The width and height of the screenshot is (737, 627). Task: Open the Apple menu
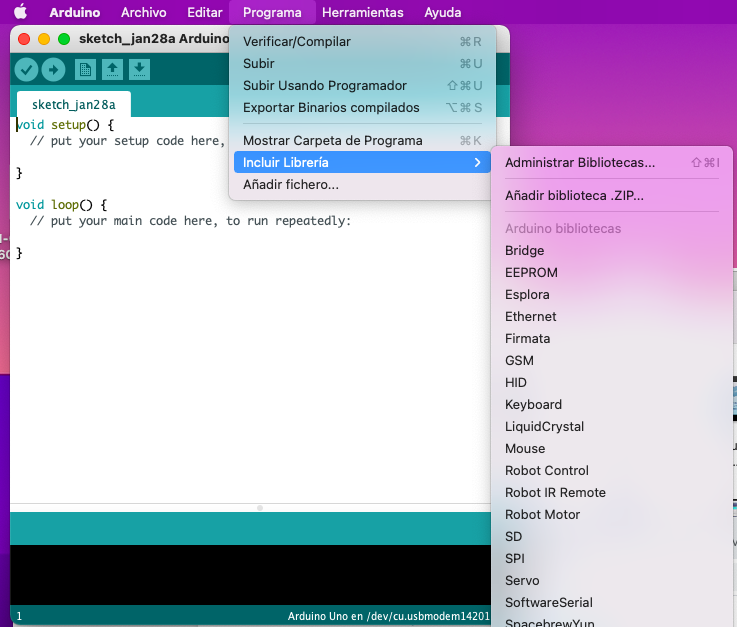20,12
